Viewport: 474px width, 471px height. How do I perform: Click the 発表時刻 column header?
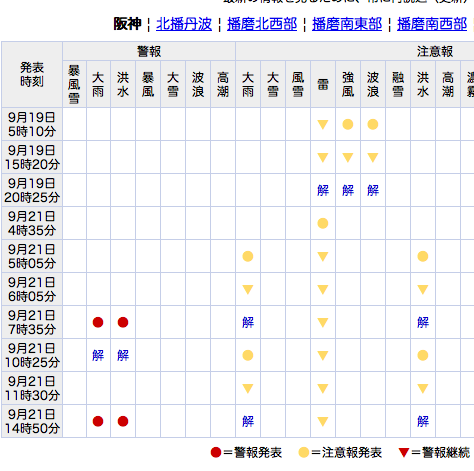click(32, 74)
